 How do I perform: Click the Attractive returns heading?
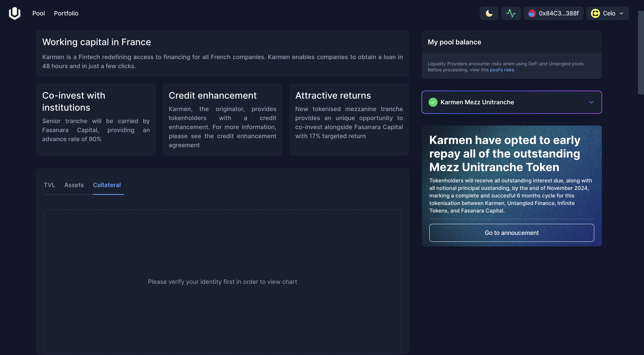point(333,95)
